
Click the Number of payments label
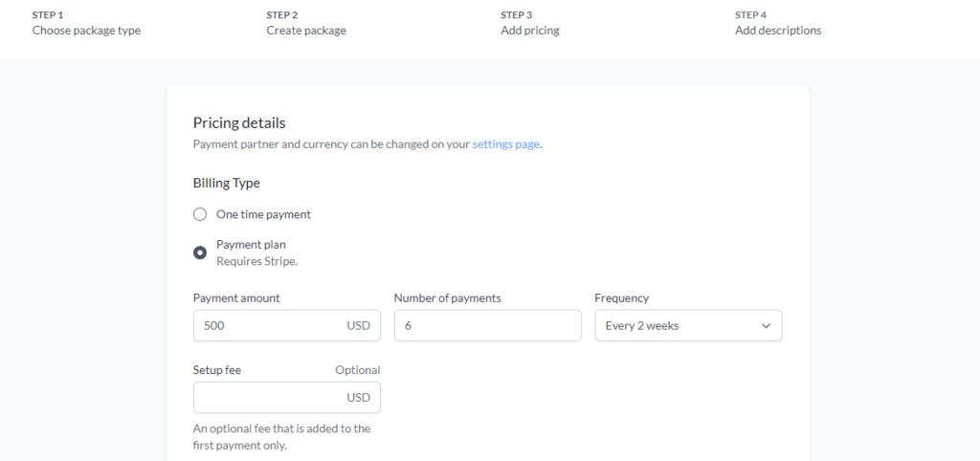(448, 298)
